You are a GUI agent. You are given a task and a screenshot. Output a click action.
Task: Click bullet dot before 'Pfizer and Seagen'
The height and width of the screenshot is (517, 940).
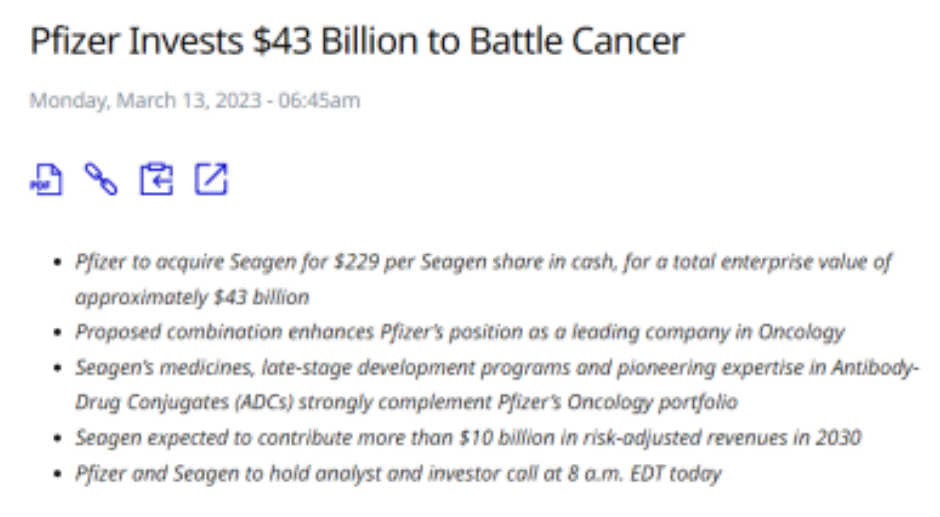click(56, 474)
